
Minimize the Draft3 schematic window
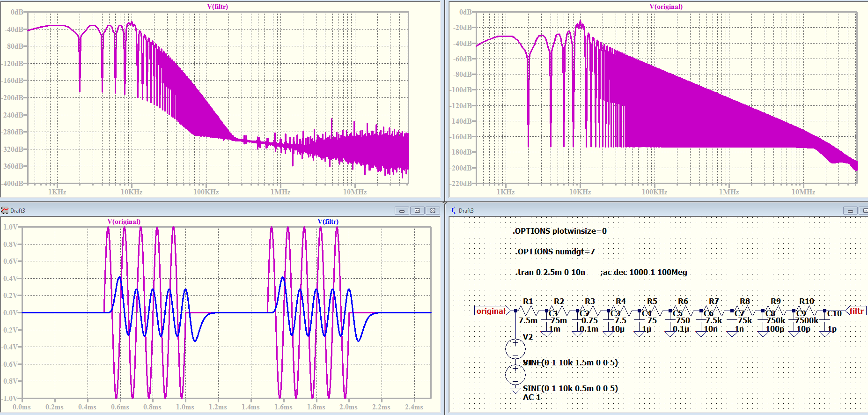point(850,211)
